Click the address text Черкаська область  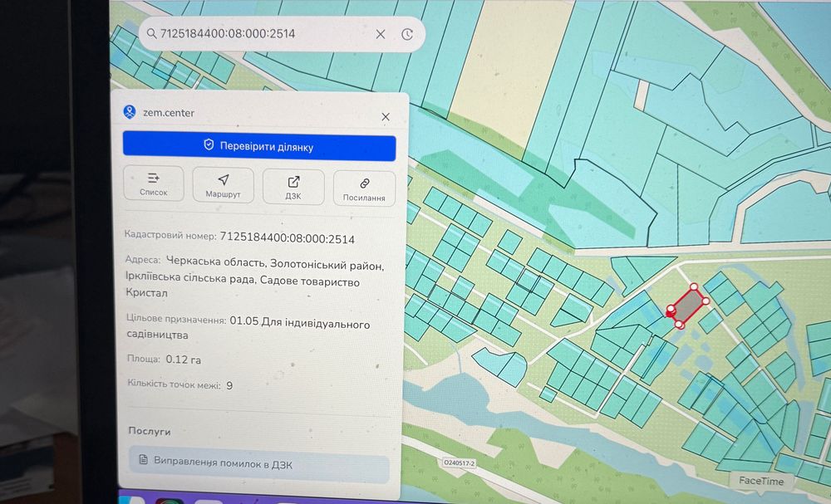(x=216, y=262)
